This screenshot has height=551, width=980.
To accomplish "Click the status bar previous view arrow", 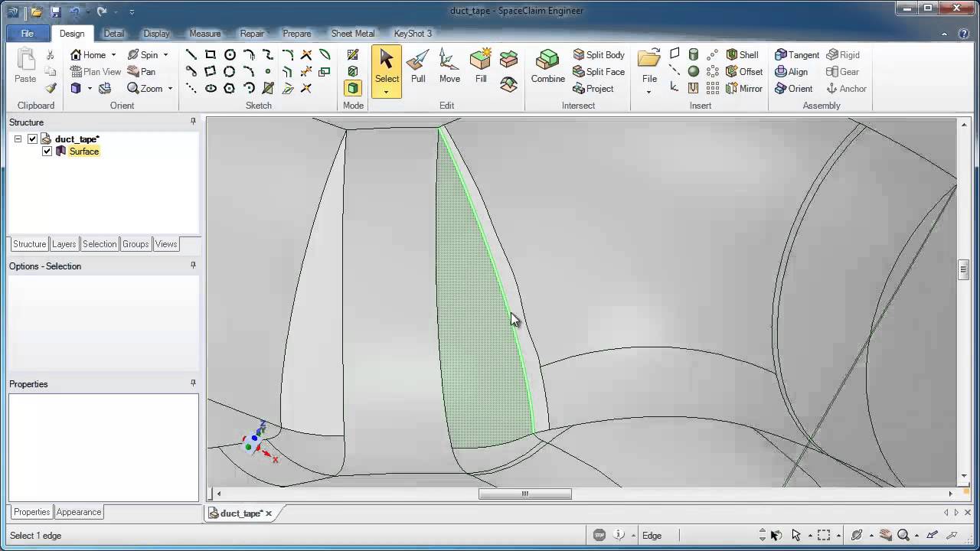I will tap(932, 535).
